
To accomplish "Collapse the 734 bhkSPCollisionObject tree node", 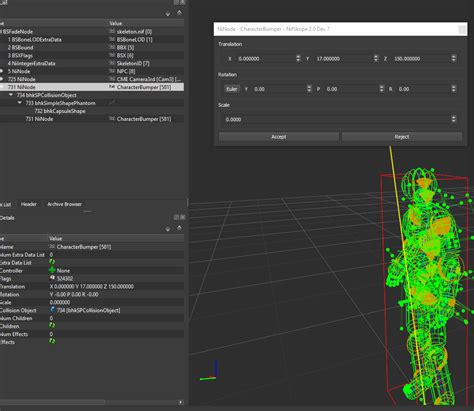I will (11, 95).
